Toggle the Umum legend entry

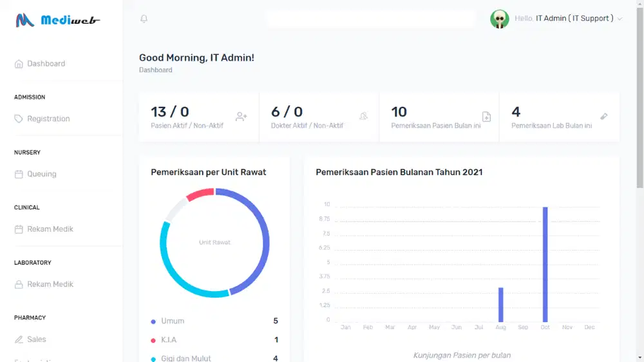point(172,321)
